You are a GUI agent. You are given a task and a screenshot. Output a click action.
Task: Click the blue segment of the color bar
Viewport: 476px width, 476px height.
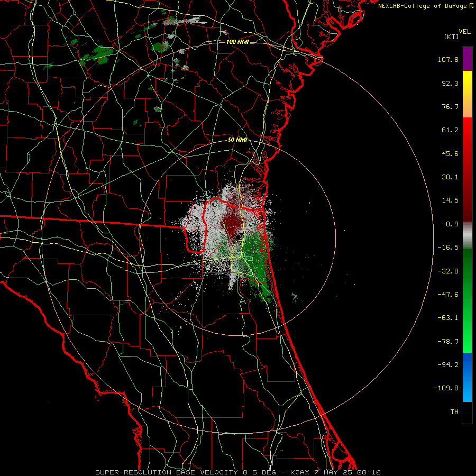tap(467, 377)
